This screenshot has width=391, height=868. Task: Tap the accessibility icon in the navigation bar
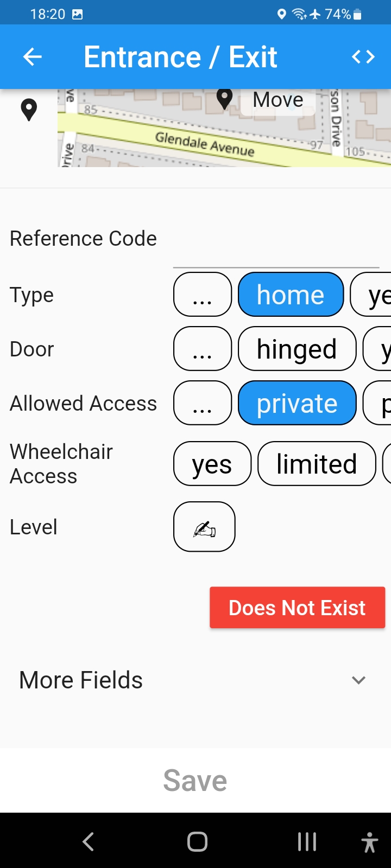pyautogui.click(x=369, y=841)
